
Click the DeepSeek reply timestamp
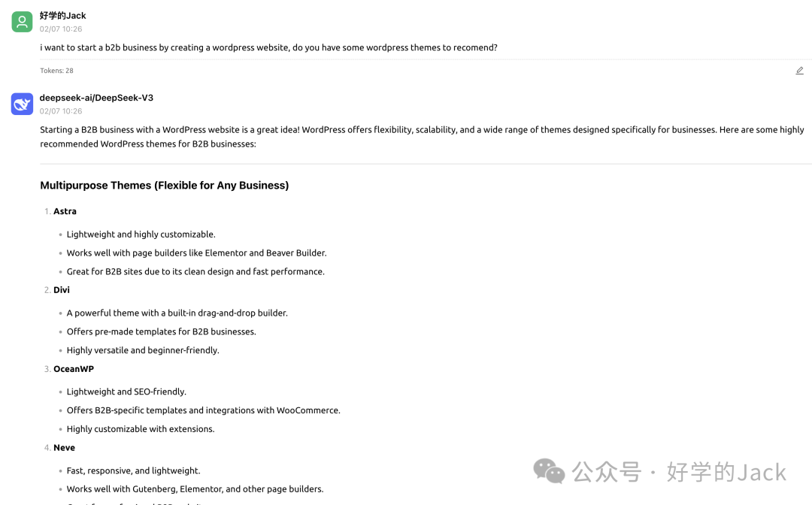pos(61,111)
